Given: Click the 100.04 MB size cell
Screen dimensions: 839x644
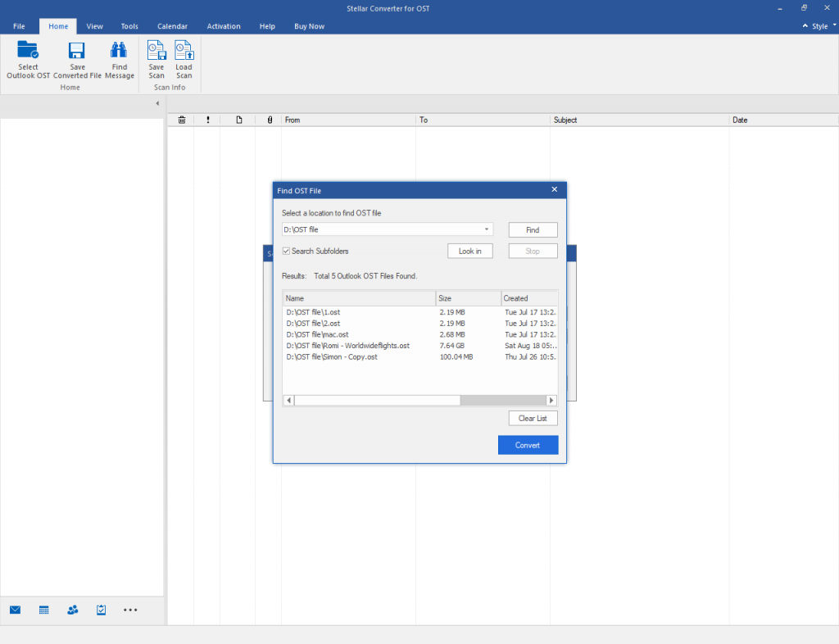Looking at the screenshot, I should (456, 356).
